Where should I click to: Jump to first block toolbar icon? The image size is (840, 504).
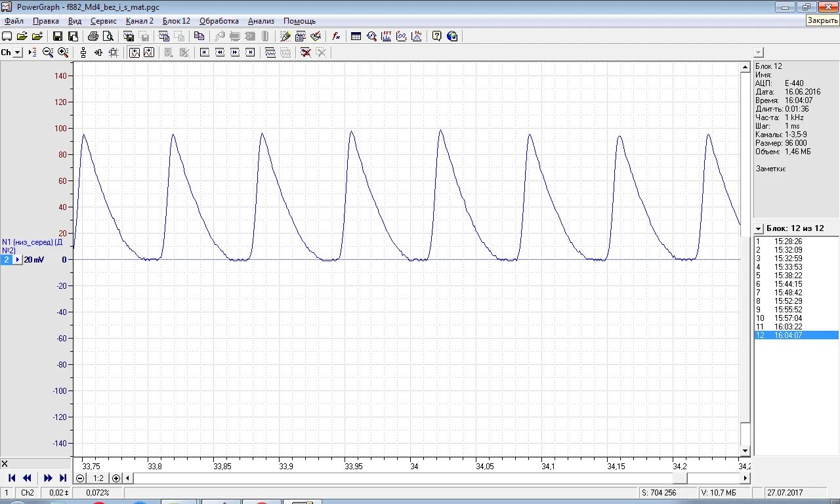click(x=205, y=52)
